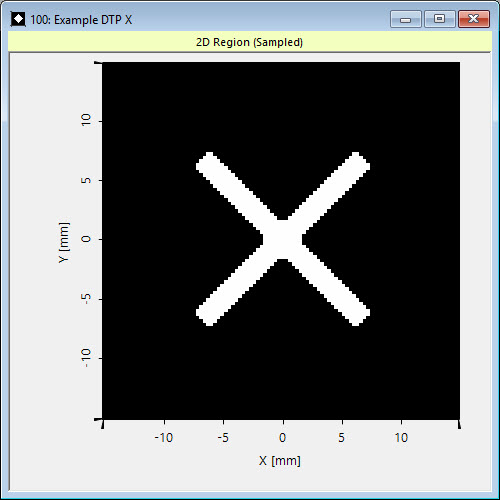The height and width of the screenshot is (500, 500).
Task: Click the window icon beside title
Action: 18,19
